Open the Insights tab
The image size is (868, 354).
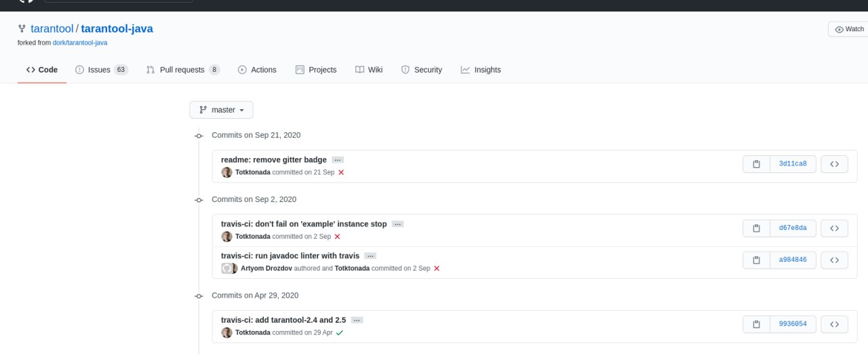tap(481, 70)
